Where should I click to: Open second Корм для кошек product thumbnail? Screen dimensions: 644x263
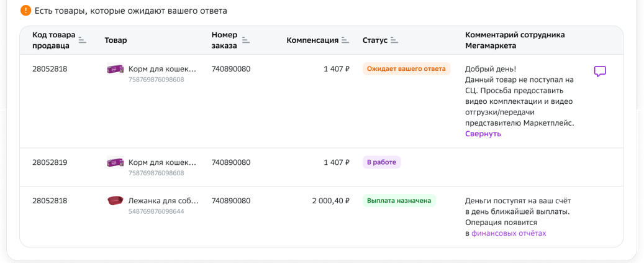coord(116,162)
